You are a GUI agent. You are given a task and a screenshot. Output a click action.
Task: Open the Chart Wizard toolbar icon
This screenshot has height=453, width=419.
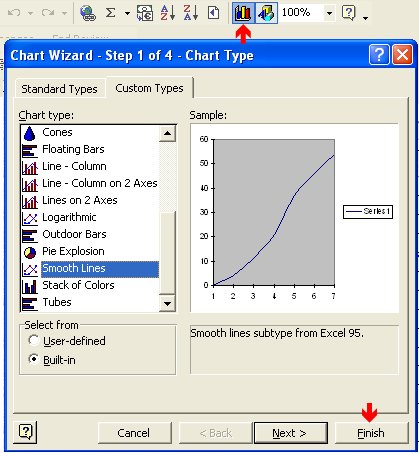(243, 13)
